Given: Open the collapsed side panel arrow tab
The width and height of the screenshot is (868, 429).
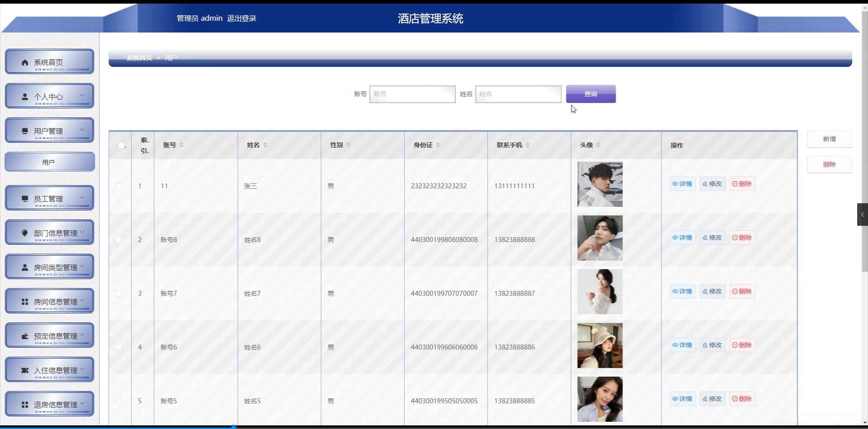Looking at the screenshot, I should pyautogui.click(x=863, y=214).
